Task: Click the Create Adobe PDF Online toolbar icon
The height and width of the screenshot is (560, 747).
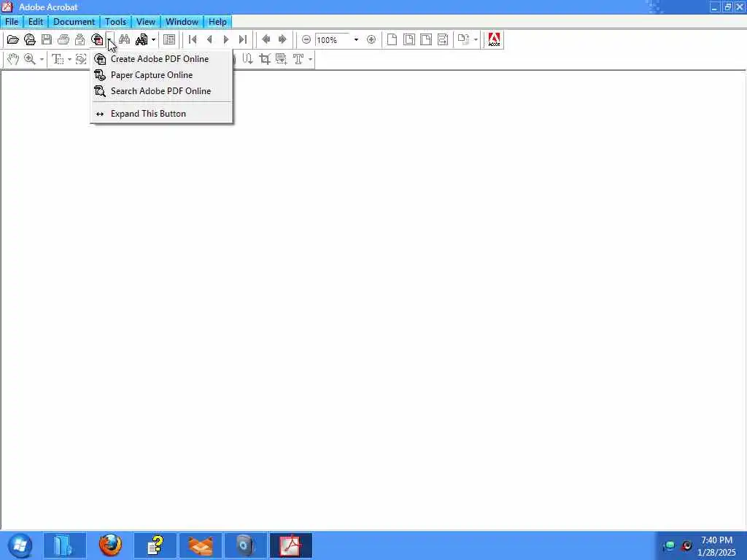Action: 97,40
